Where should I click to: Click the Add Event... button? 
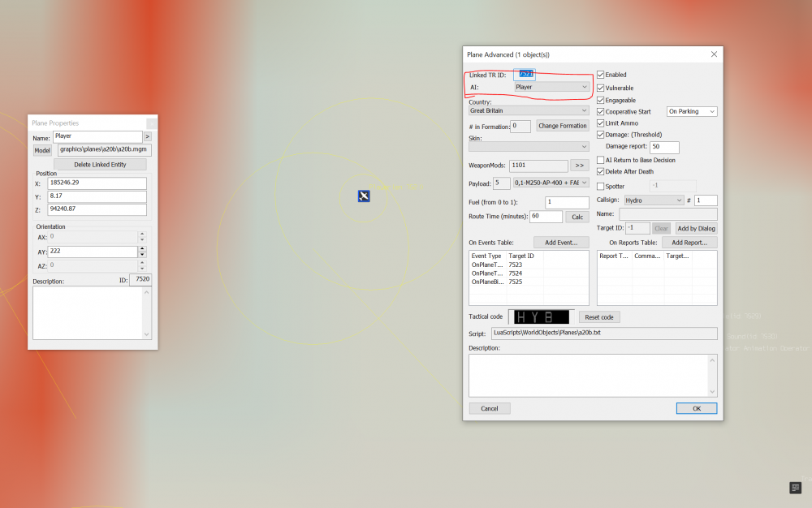coord(561,243)
